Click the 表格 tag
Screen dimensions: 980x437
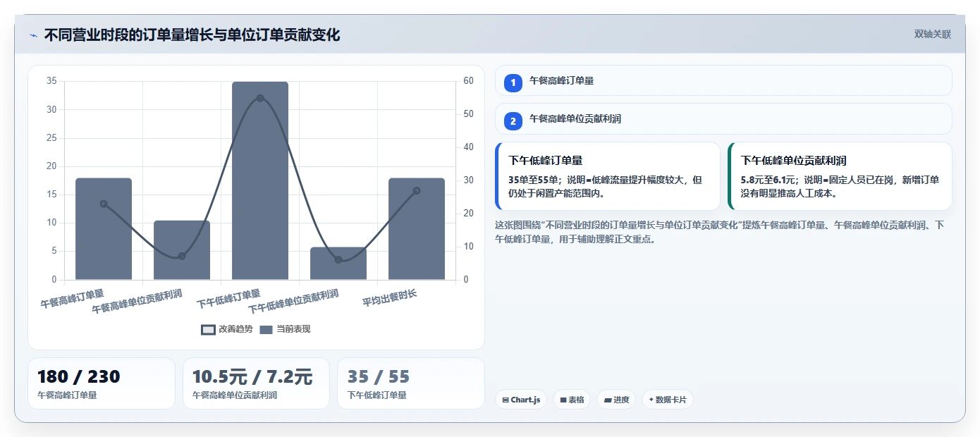click(572, 400)
